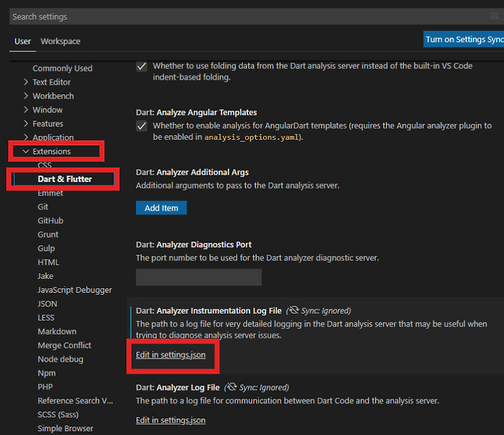Click the Analyze Angular Templates setting title
The image size is (504, 435).
click(x=196, y=112)
